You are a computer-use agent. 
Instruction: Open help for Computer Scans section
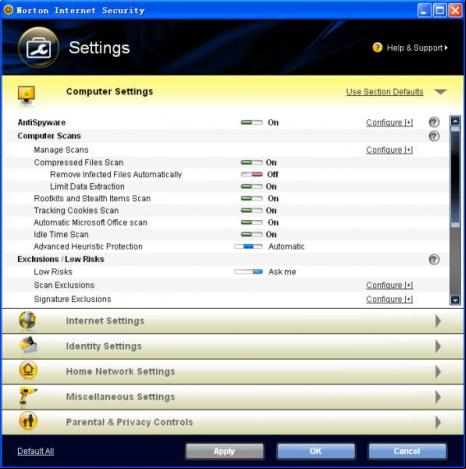tap(434, 136)
